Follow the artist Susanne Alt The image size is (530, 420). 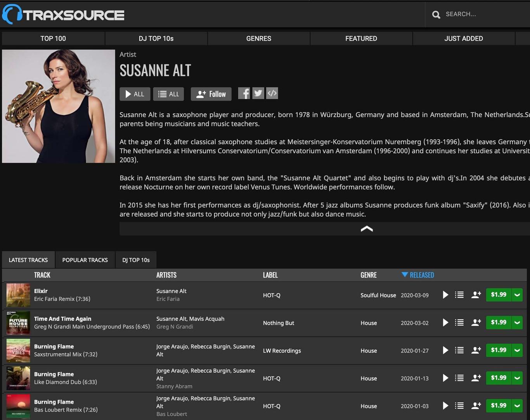pyautogui.click(x=211, y=94)
